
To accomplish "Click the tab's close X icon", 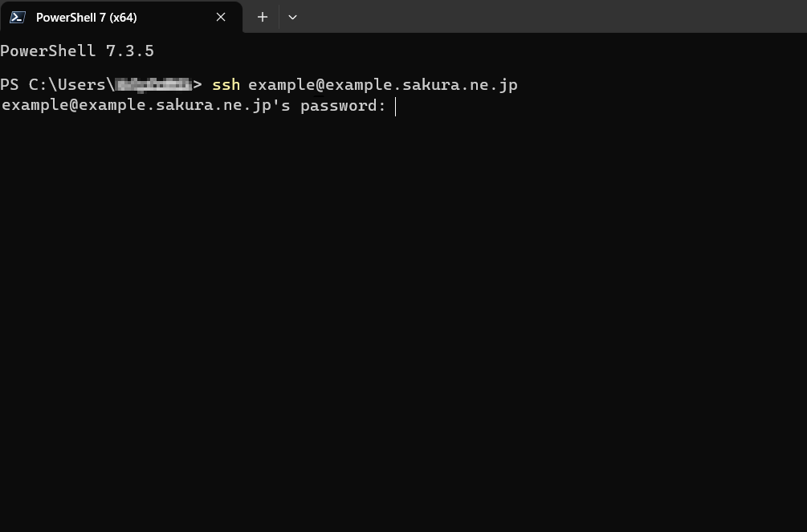I will coord(221,17).
